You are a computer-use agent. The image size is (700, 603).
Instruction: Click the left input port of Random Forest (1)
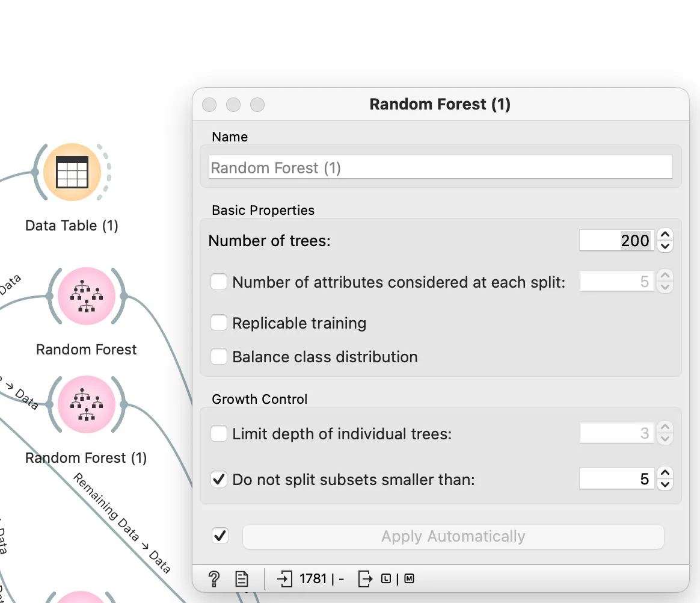pos(49,404)
